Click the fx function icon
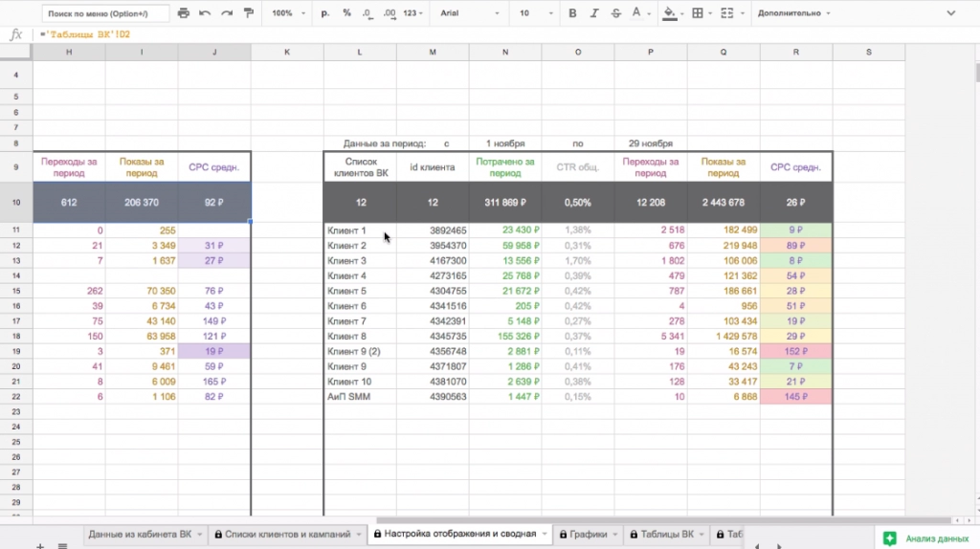This screenshot has height=549, width=980. tap(16, 34)
